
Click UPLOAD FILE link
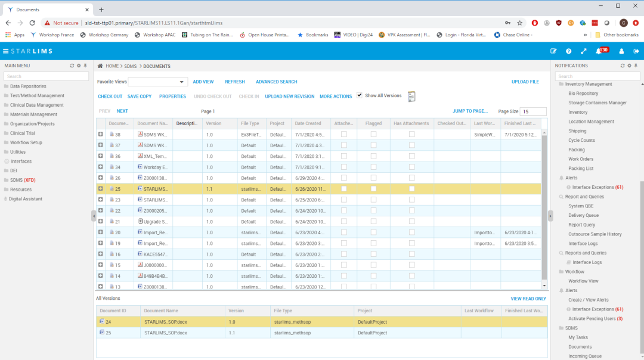pyautogui.click(x=525, y=82)
